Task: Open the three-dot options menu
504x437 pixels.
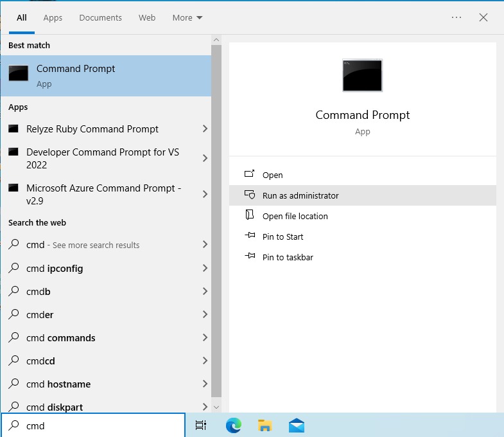Action: pos(456,17)
